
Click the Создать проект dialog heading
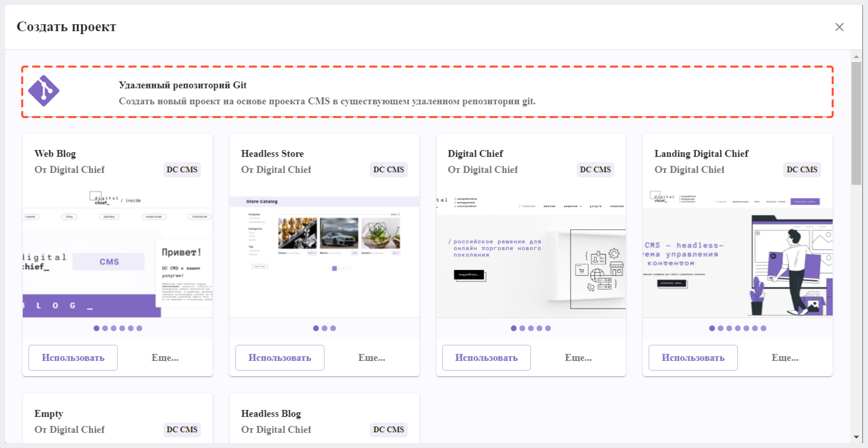pyautogui.click(x=66, y=27)
